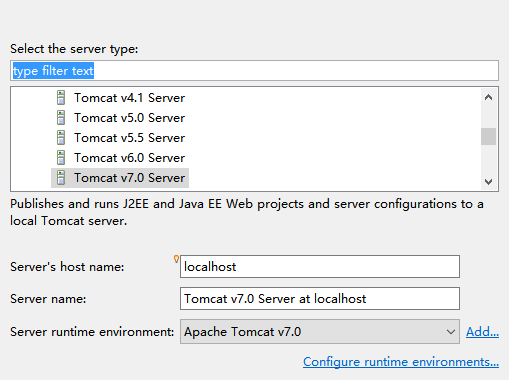This screenshot has height=380, width=509.
Task: Click the Tomcat v4.1 Server icon
Action: [x=61, y=98]
